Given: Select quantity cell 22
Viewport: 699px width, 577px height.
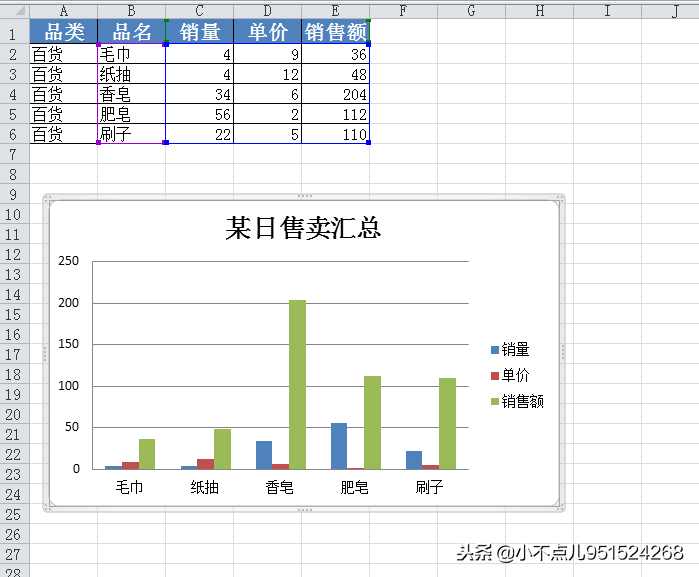Looking at the screenshot, I should click(200, 134).
